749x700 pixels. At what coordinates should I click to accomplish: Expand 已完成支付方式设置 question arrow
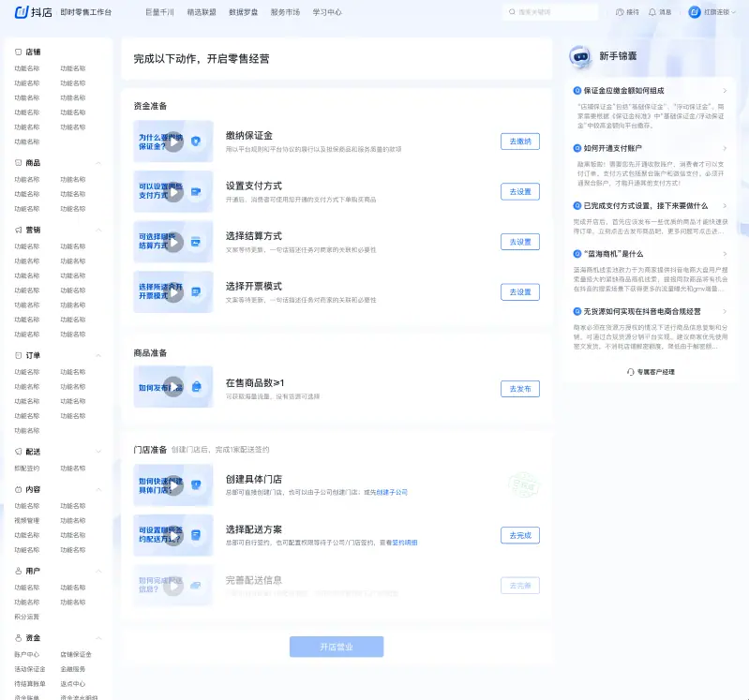(725, 206)
